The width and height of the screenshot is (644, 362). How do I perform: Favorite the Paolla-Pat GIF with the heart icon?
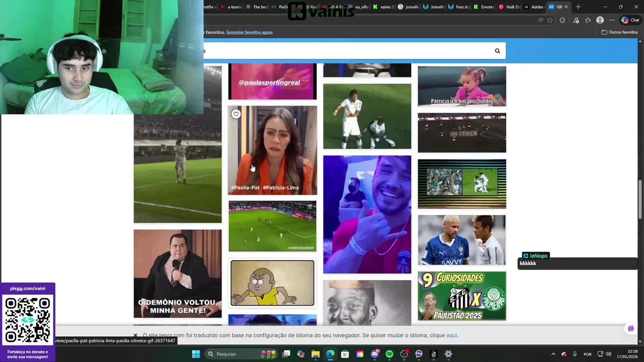[236, 114]
